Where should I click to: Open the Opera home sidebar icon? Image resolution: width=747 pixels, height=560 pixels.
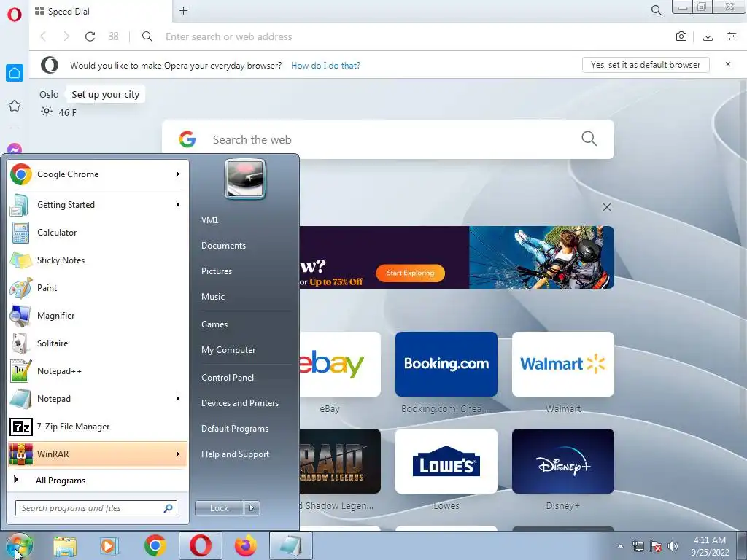(15, 73)
